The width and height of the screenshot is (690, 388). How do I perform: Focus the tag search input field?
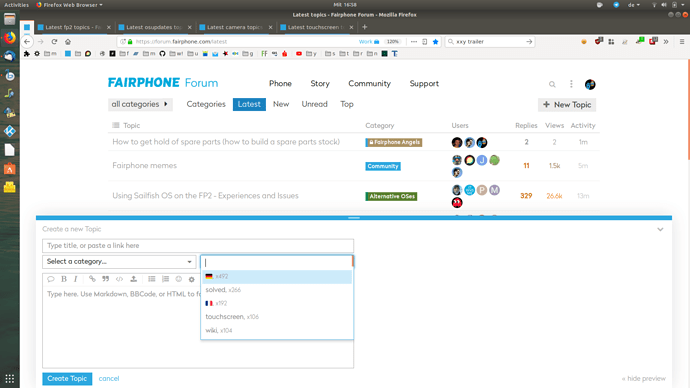tap(277, 262)
